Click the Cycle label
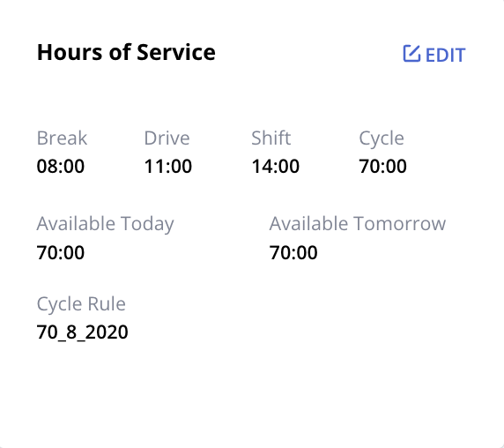Image resolution: width=504 pixels, height=448 pixels. point(382,139)
